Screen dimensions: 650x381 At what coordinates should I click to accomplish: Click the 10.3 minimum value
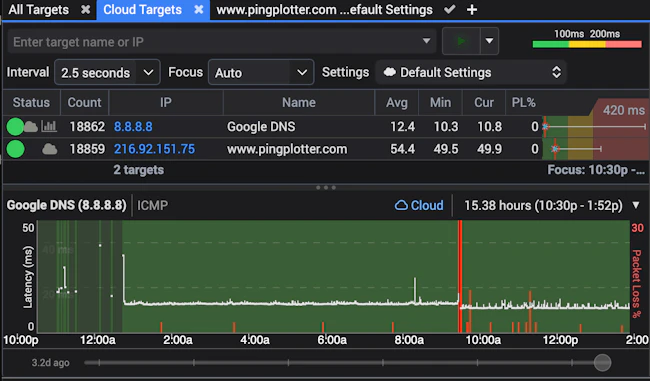pyautogui.click(x=446, y=126)
